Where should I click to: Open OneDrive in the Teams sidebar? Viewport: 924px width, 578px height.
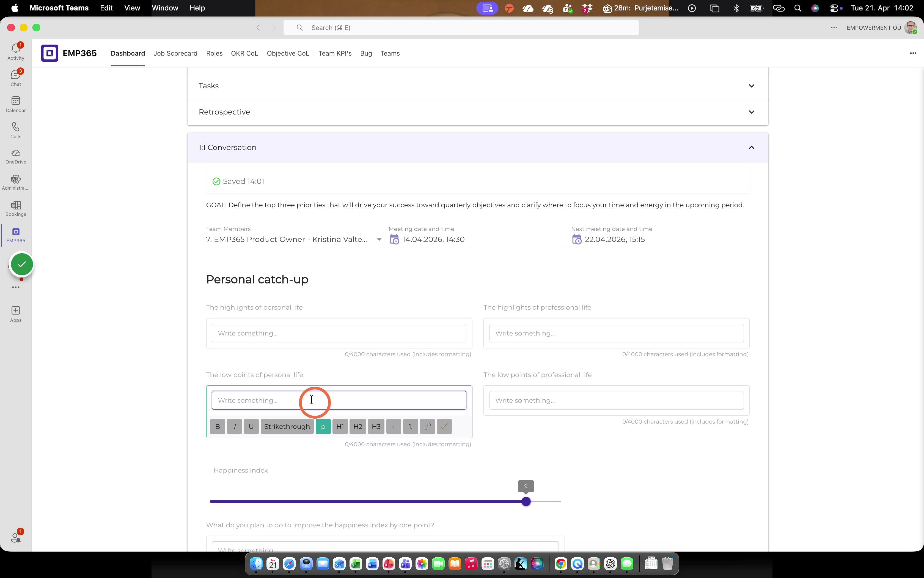(16, 156)
